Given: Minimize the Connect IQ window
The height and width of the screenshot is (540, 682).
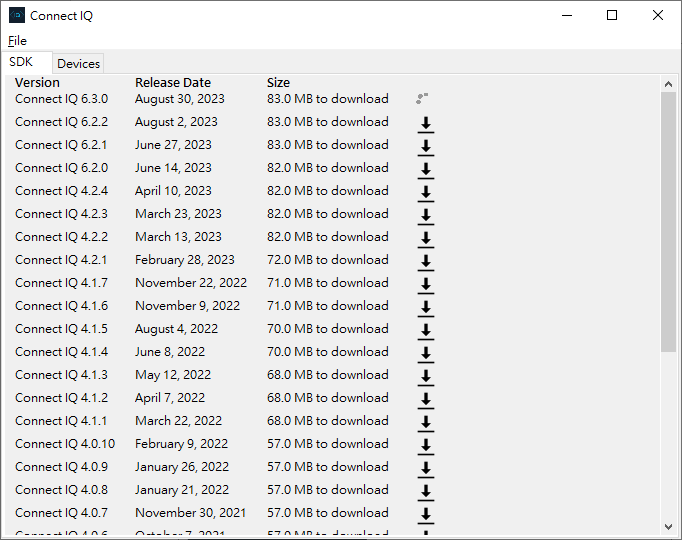Looking at the screenshot, I should 567,16.
